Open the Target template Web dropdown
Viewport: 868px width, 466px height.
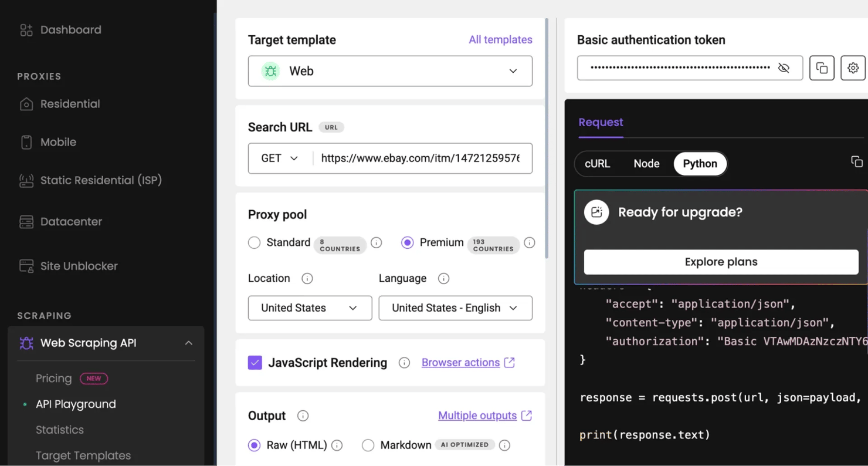[x=390, y=71]
